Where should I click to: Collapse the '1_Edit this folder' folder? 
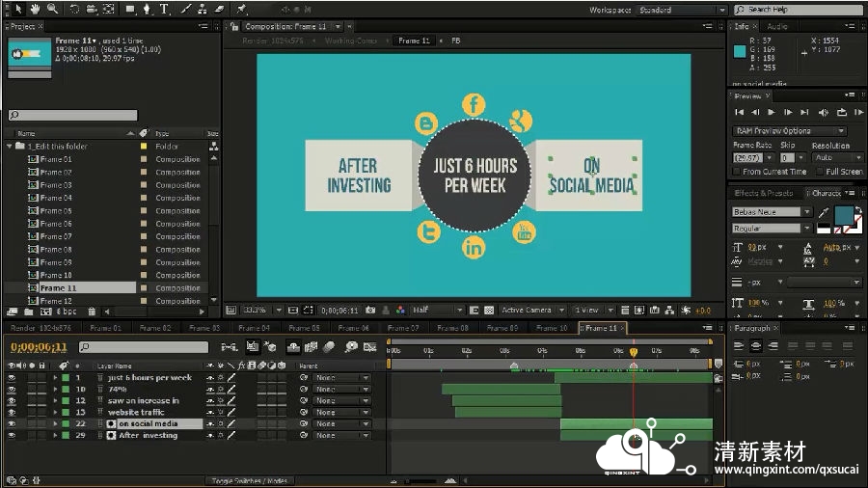(10, 147)
